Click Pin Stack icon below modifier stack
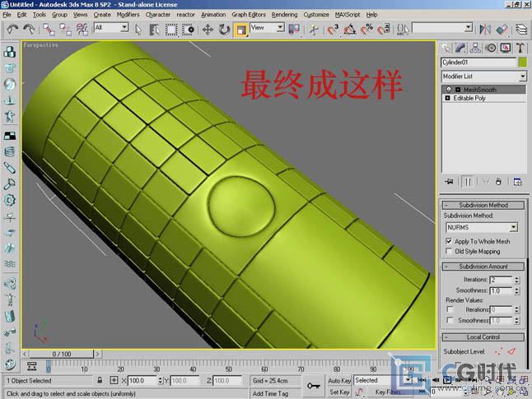 (449, 182)
